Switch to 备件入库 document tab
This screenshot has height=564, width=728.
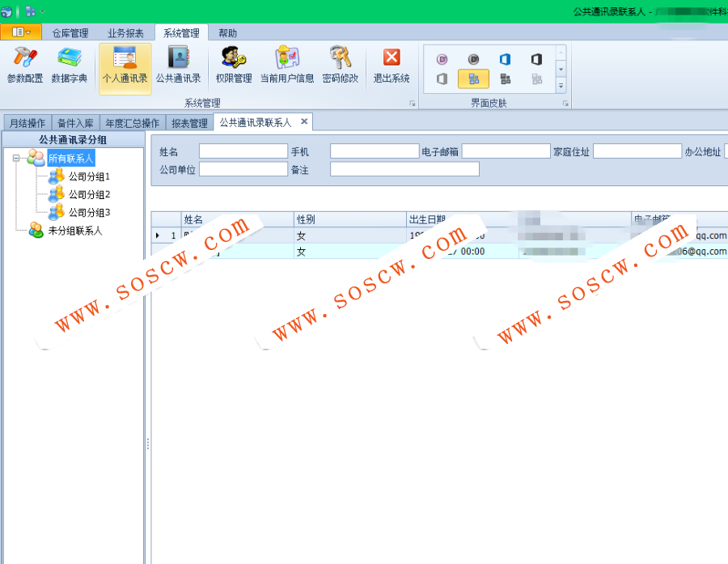pyautogui.click(x=75, y=123)
